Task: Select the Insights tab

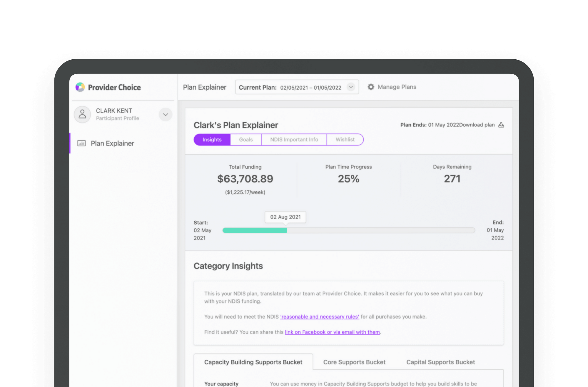Action: 212,140
